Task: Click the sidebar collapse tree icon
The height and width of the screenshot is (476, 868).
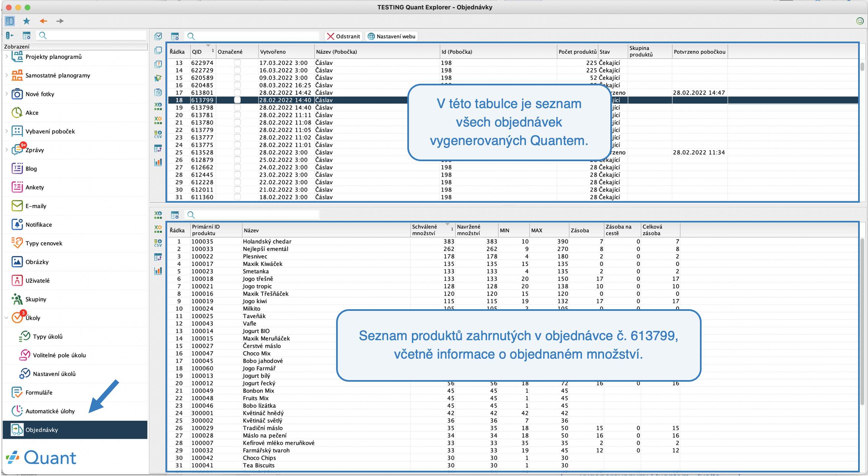Action: [x=10, y=35]
